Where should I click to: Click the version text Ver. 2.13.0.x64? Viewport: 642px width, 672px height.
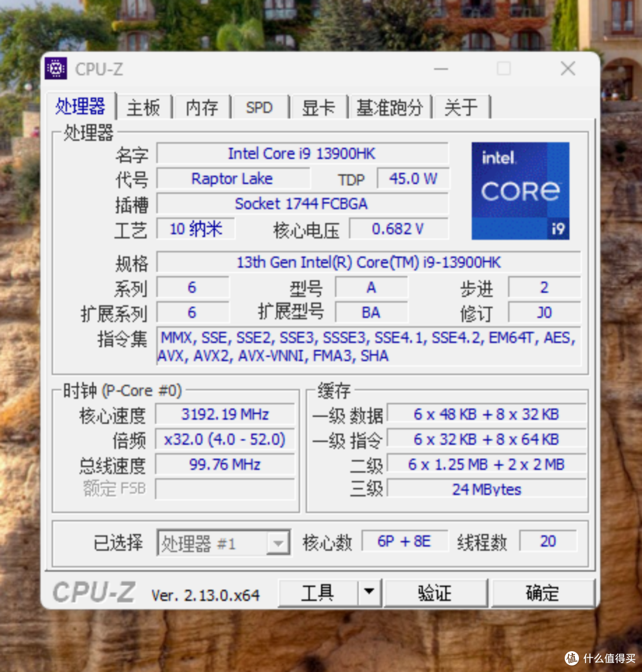point(206,595)
